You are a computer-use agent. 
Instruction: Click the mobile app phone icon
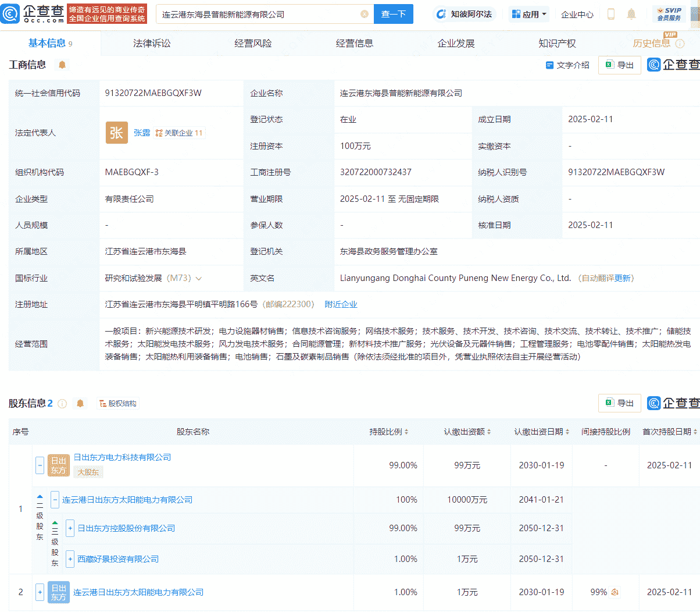(611, 14)
